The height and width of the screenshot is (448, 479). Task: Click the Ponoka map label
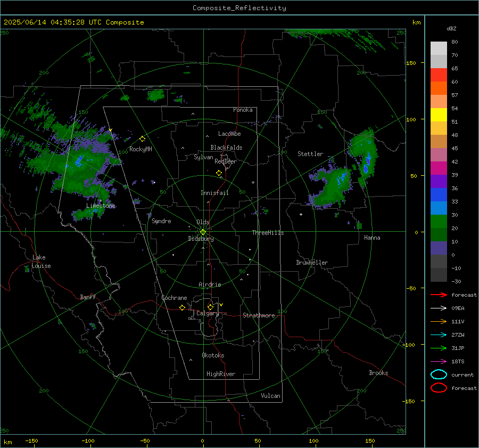coord(243,110)
